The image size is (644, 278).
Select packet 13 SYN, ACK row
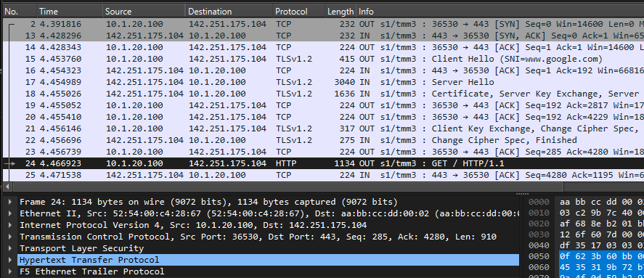point(324,36)
